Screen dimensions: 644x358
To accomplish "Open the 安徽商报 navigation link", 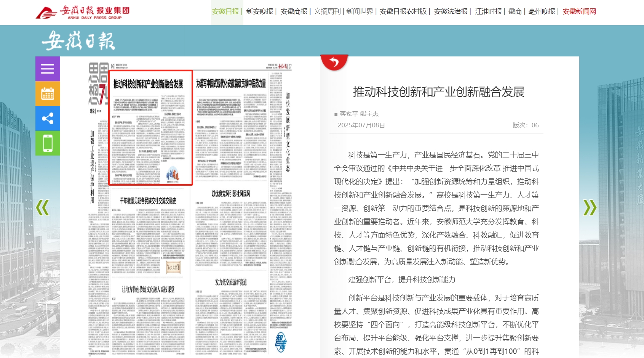I will click(x=294, y=11).
